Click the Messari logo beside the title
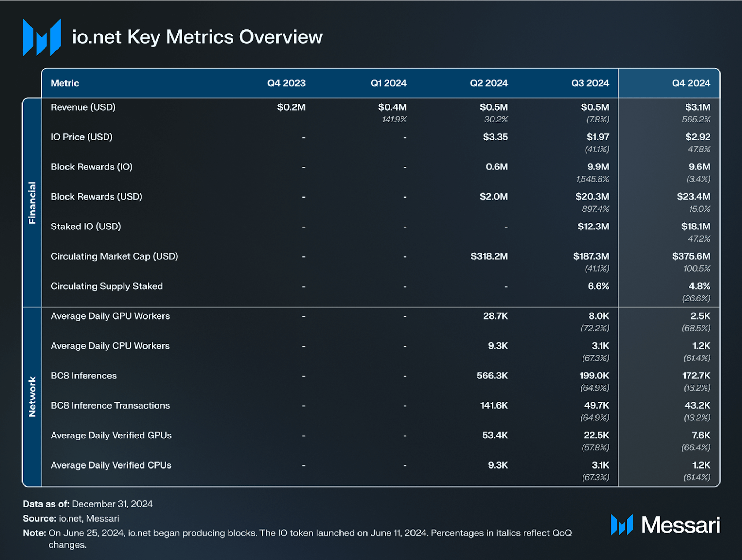The width and height of the screenshot is (742, 560). pyautogui.click(x=42, y=37)
